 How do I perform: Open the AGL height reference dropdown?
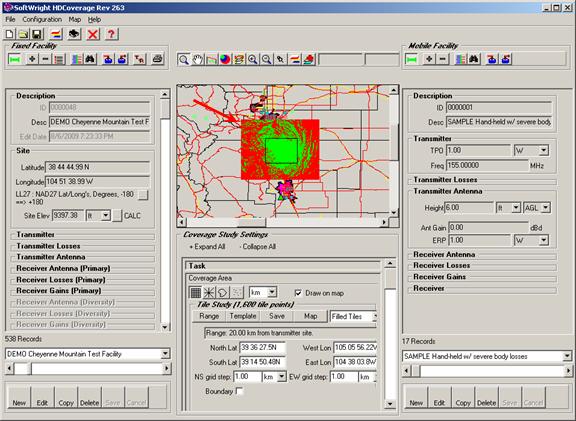tap(546, 208)
